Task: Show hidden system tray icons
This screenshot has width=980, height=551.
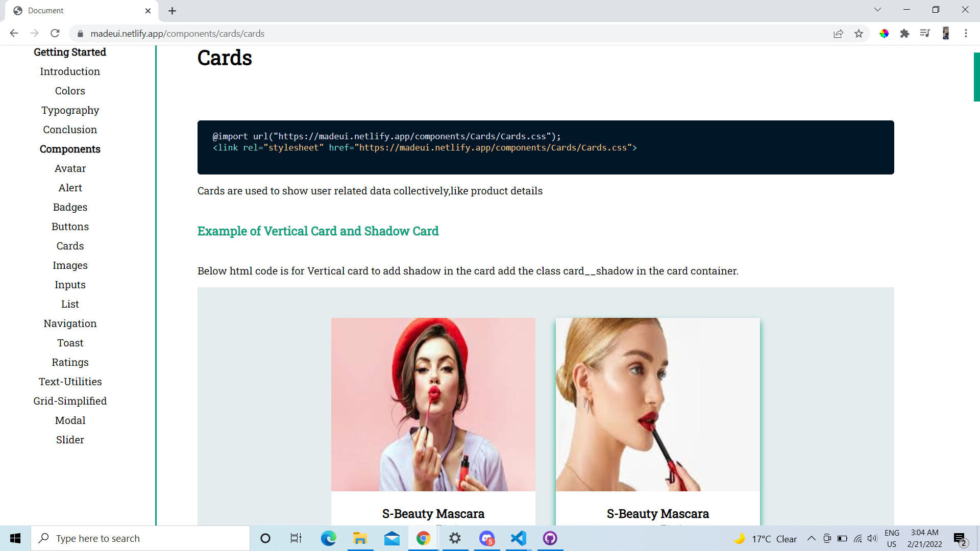Action: coord(811,539)
